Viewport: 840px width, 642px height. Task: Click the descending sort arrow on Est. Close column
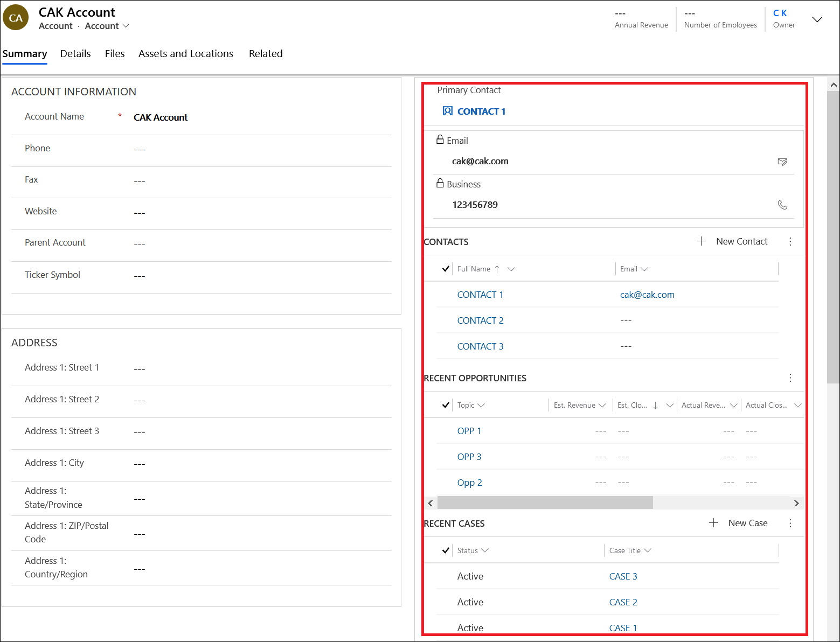pyautogui.click(x=655, y=405)
